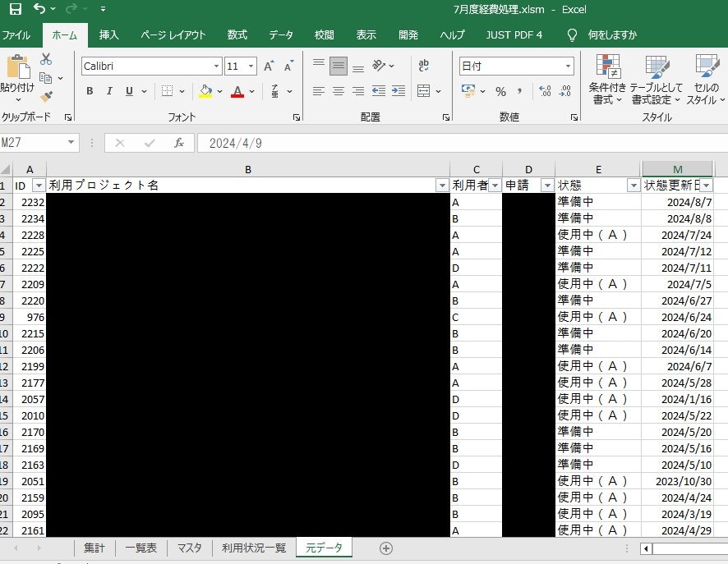Add a new sheet with plus icon
728x564 pixels.
386,548
